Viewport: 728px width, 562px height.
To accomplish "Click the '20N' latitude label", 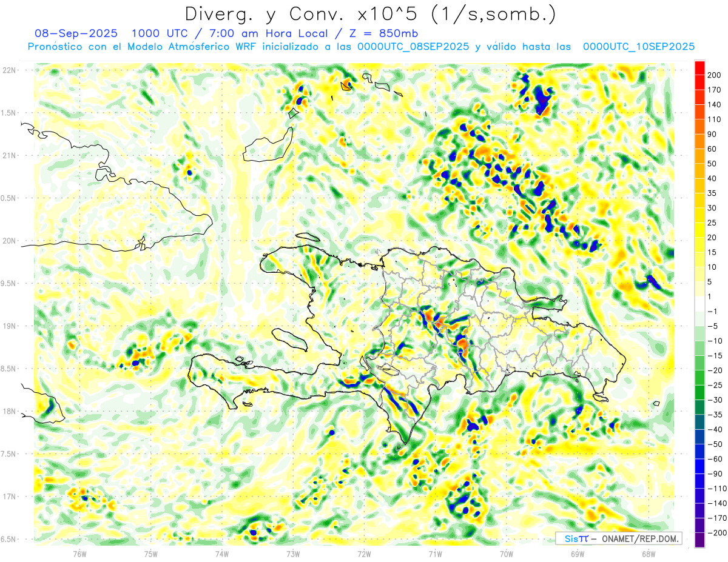I will [x=10, y=241].
